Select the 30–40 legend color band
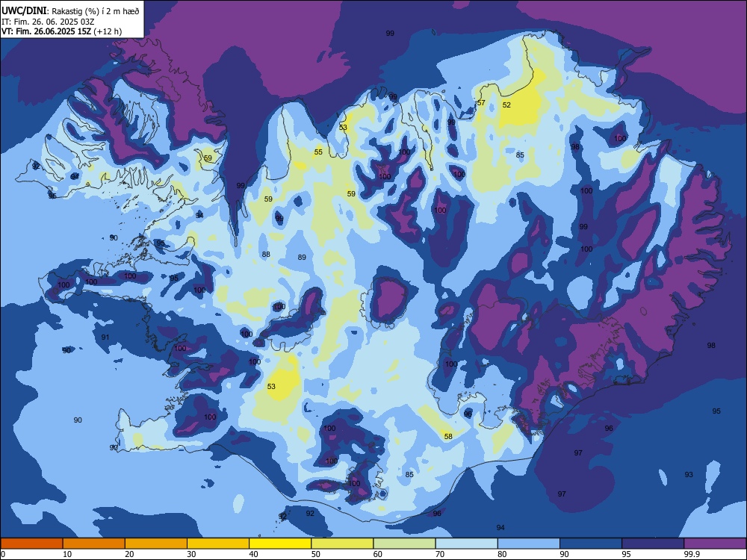Viewport: 747px width, 560px height. pos(218,544)
